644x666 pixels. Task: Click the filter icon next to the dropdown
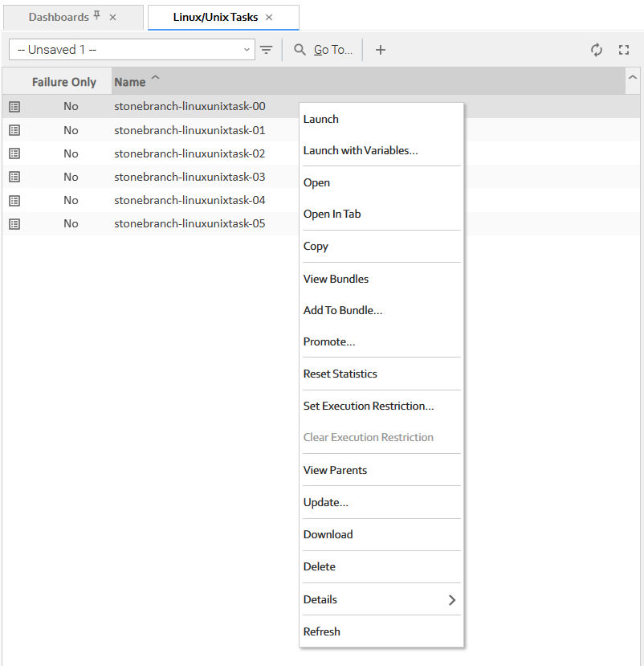click(x=267, y=50)
